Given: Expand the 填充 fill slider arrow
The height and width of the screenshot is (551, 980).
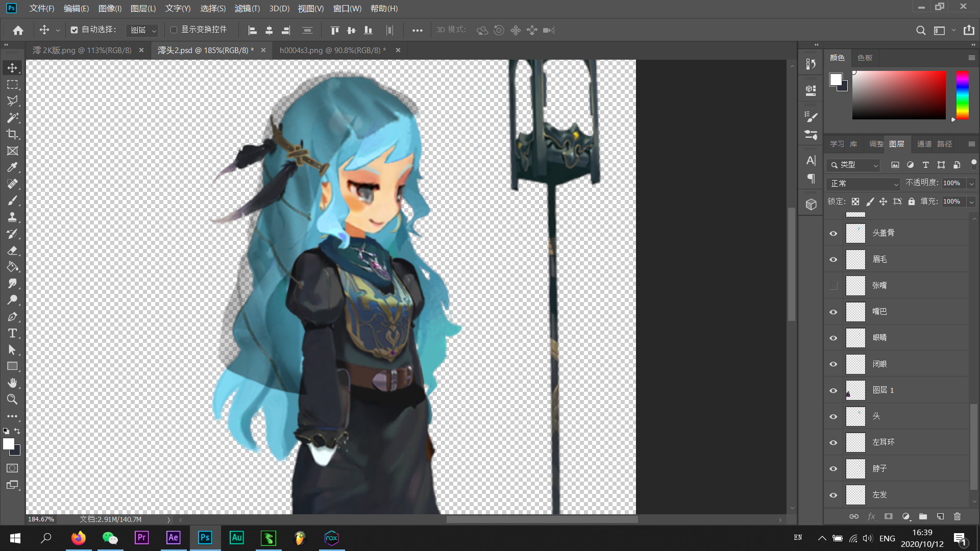Looking at the screenshot, I should pyautogui.click(x=971, y=202).
